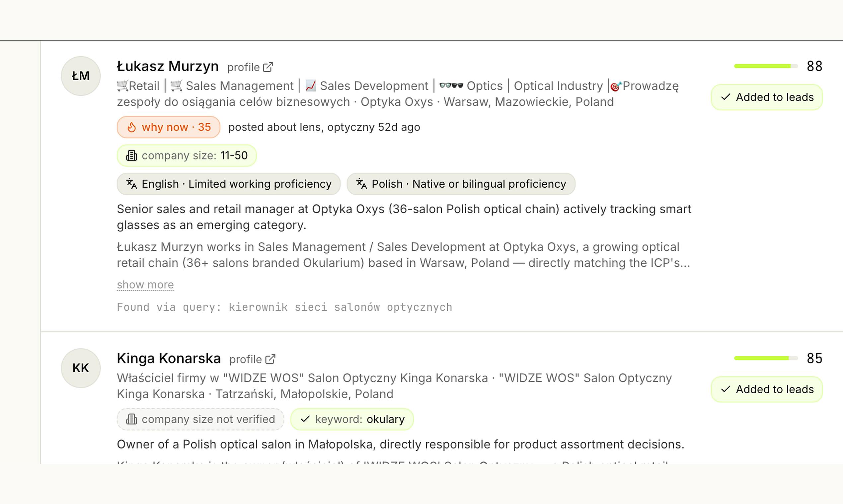Click building icon in company size not verified chip

tap(131, 419)
